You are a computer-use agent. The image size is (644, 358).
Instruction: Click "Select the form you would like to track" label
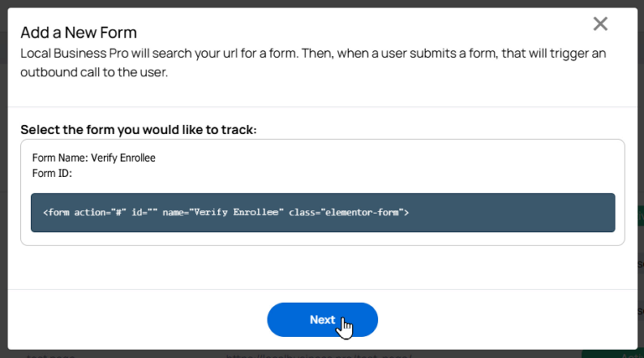click(x=138, y=130)
